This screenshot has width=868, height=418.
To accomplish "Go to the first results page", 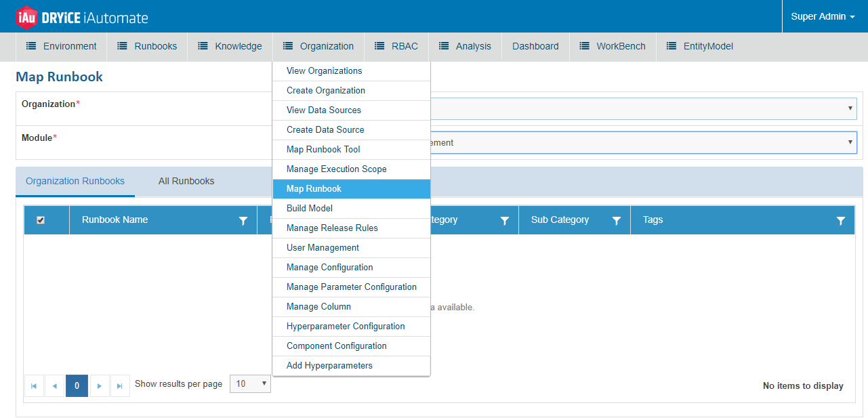I will point(34,385).
